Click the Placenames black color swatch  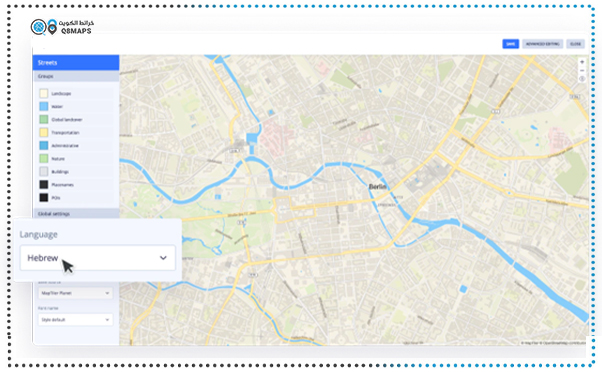(x=44, y=185)
